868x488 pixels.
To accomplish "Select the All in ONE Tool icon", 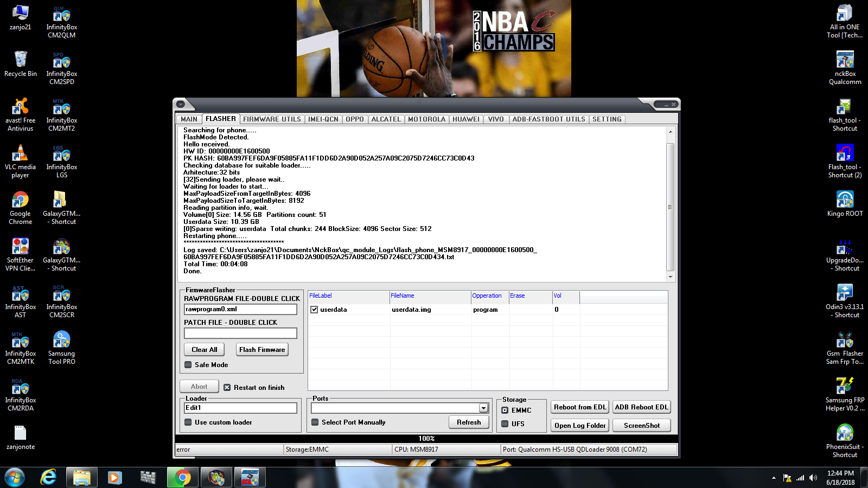I will [845, 21].
